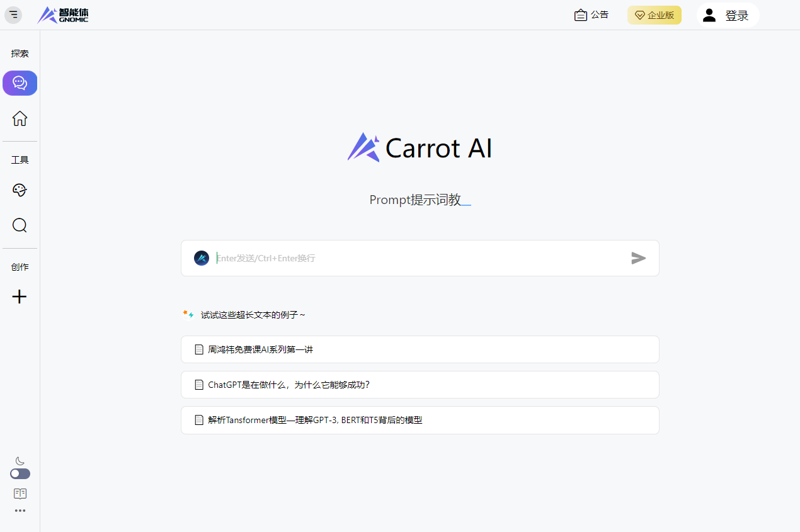The height and width of the screenshot is (532, 800).
Task: Open the example ChatGPT是在做什么
Action: coord(420,385)
